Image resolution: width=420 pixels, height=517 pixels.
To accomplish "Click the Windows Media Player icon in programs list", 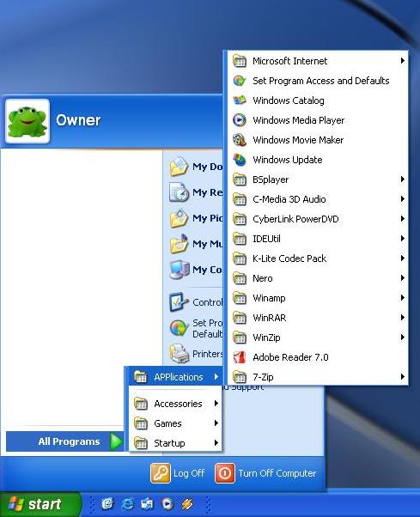I will point(240,120).
